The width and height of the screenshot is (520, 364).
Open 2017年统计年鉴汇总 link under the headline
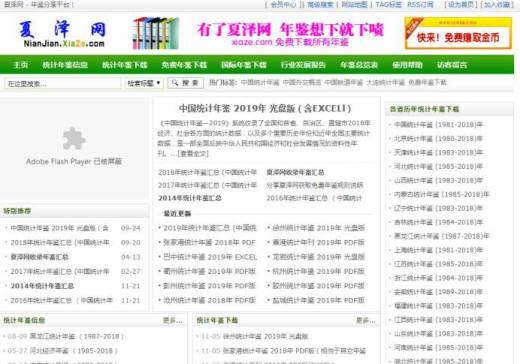(207, 185)
